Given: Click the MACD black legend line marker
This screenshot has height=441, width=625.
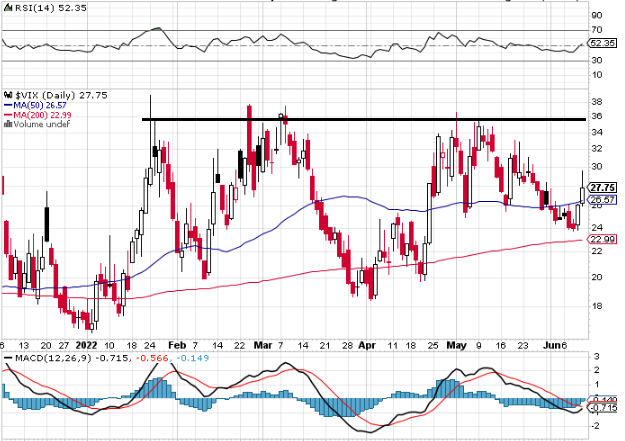Looking at the screenshot, I should (x=8, y=358).
